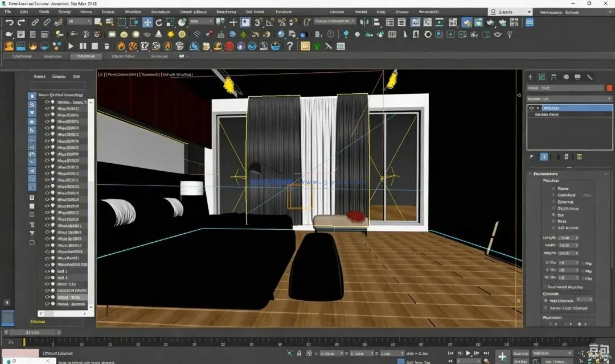Image resolution: width=615 pixels, height=364 pixels.
Task: Select the Map Channel radio button
Action: pos(546,300)
